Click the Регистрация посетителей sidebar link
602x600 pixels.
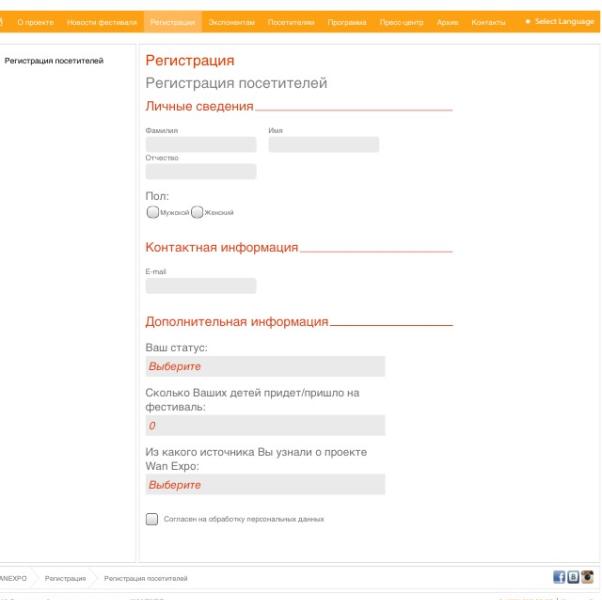point(54,61)
